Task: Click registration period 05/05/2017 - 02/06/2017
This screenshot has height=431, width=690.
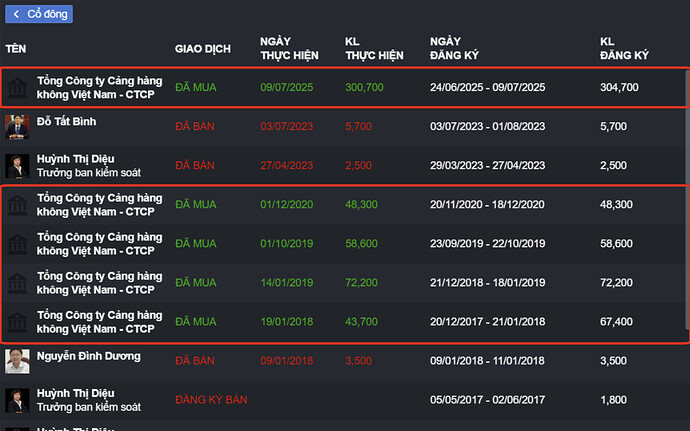Action: pyautogui.click(x=488, y=400)
